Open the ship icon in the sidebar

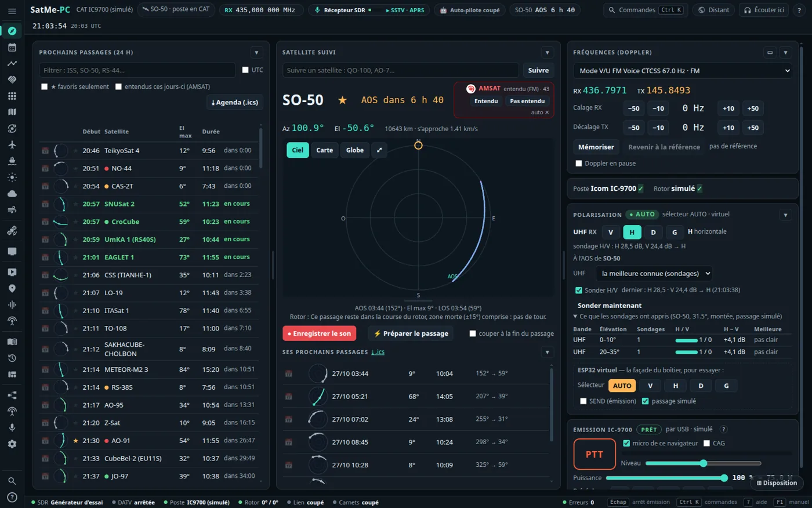coord(12,161)
